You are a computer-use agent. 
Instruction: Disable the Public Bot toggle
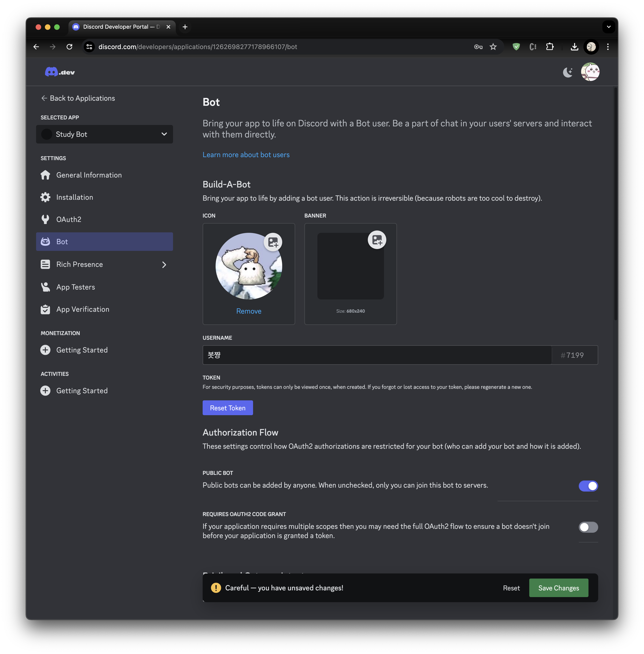[588, 486]
